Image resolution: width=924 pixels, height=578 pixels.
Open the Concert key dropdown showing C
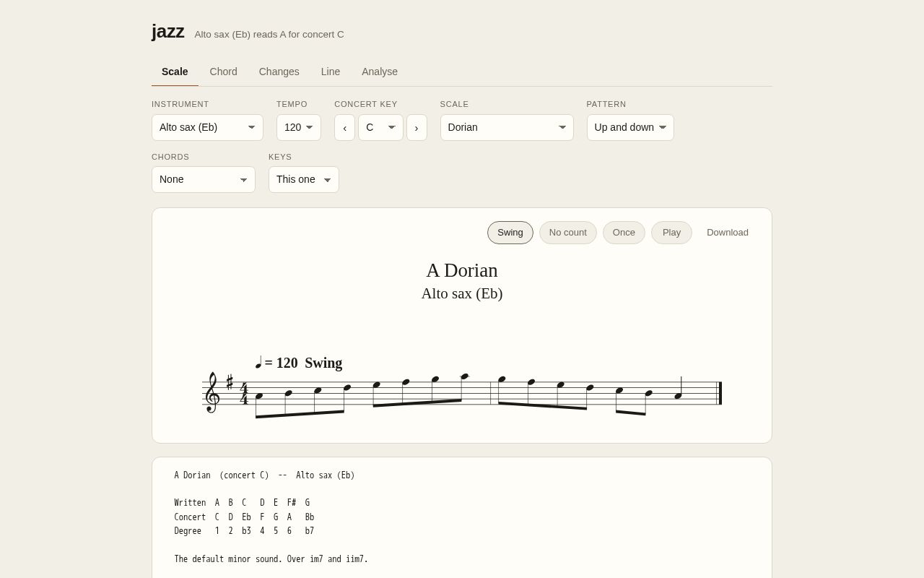point(380,127)
